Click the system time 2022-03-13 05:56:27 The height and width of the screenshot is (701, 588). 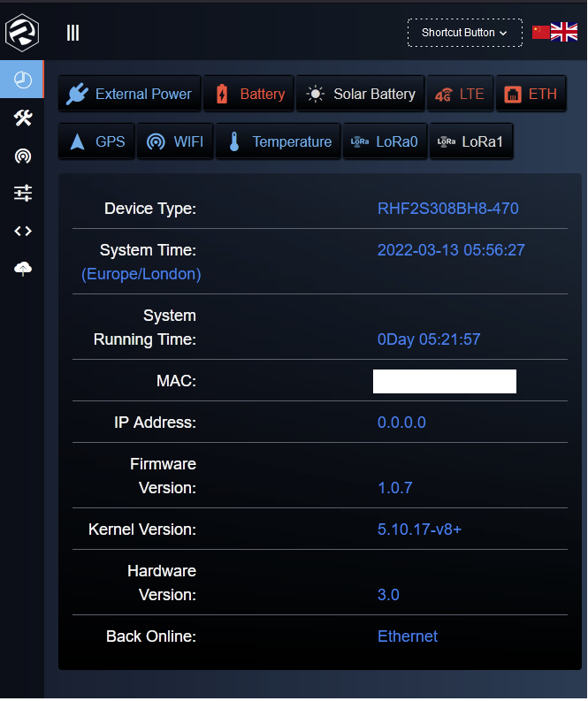coord(451,250)
